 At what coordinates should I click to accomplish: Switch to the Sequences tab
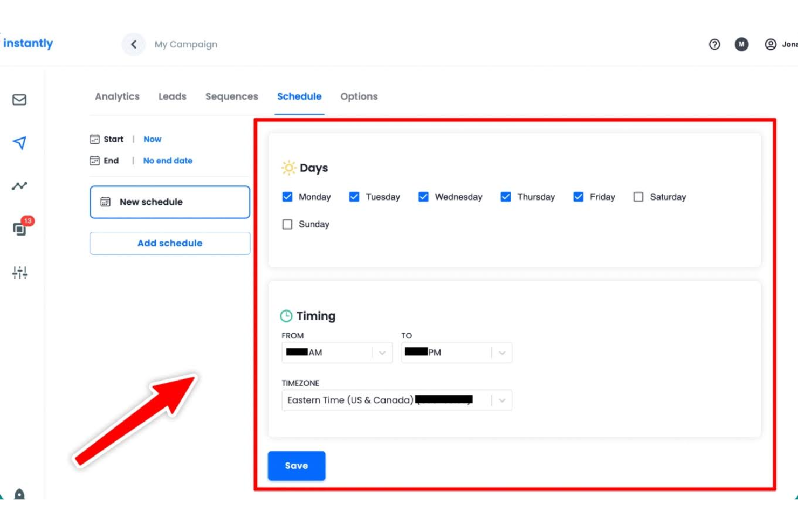pyautogui.click(x=231, y=96)
